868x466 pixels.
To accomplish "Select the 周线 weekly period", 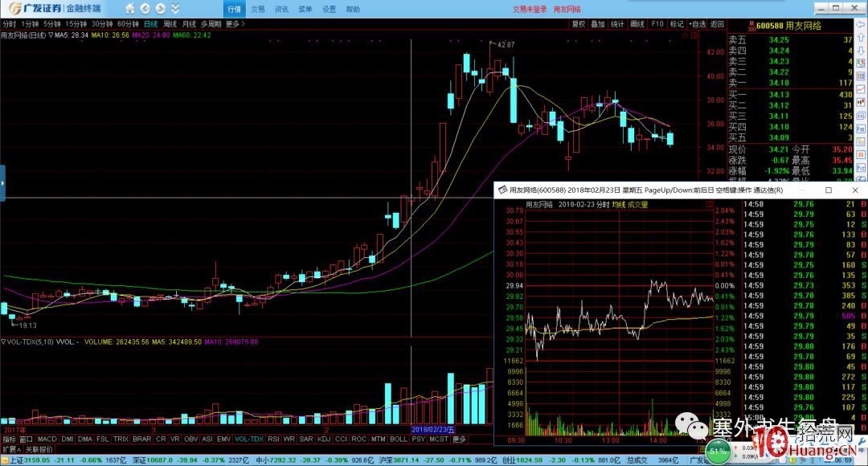I will (170, 24).
